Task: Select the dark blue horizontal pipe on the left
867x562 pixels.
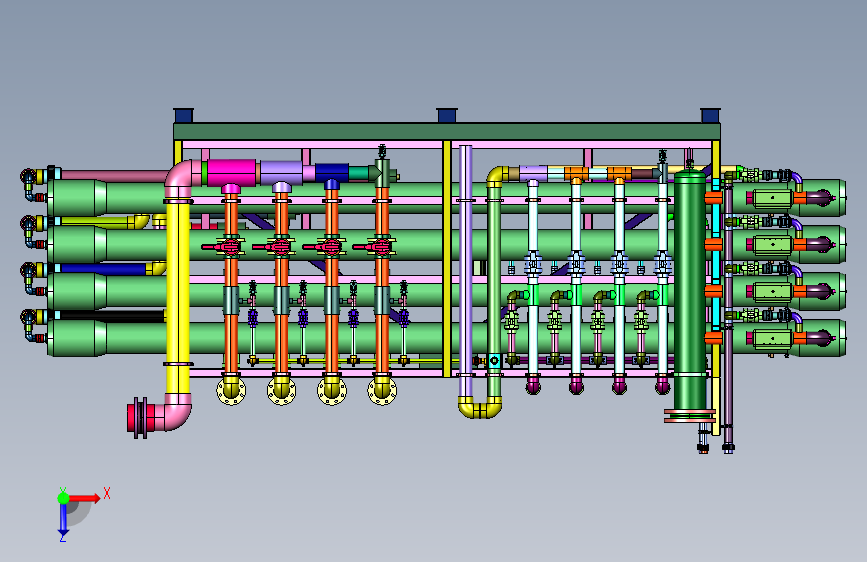Action: point(103,269)
